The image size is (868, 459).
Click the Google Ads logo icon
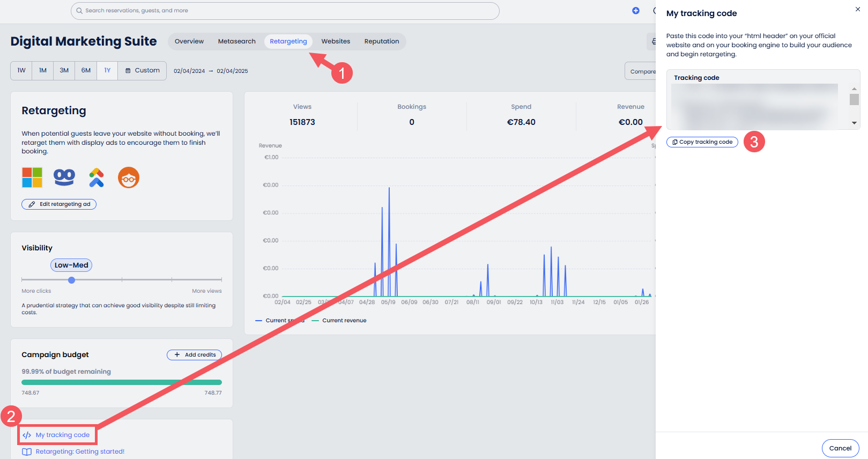pos(97,177)
